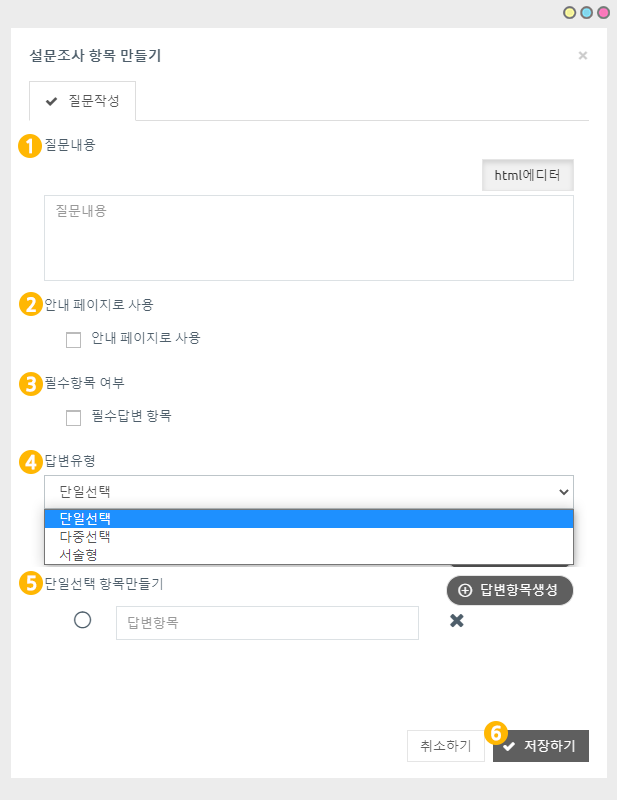Image resolution: width=617 pixels, height=800 pixels.
Task: Click numbered badge 4 beside 답변유형
Action: coord(30,461)
